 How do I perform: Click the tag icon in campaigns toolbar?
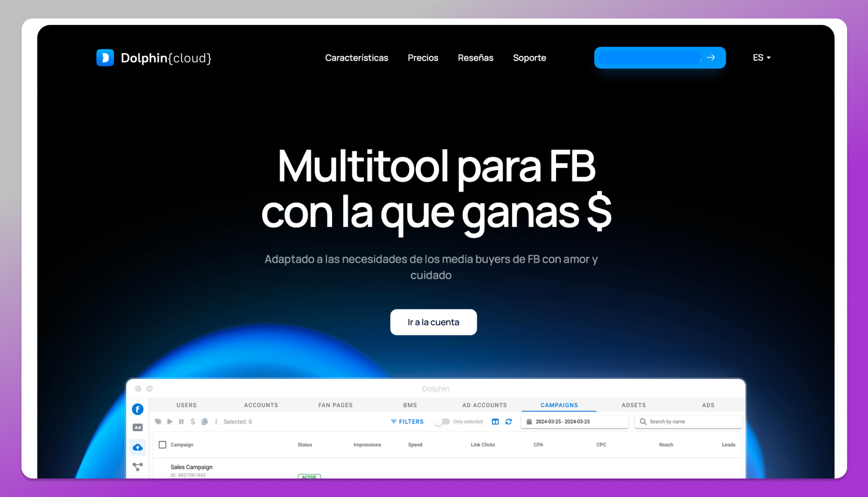point(159,422)
